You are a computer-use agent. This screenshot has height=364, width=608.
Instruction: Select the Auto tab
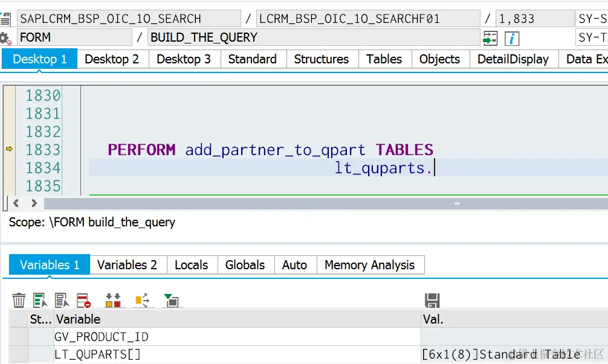295,265
